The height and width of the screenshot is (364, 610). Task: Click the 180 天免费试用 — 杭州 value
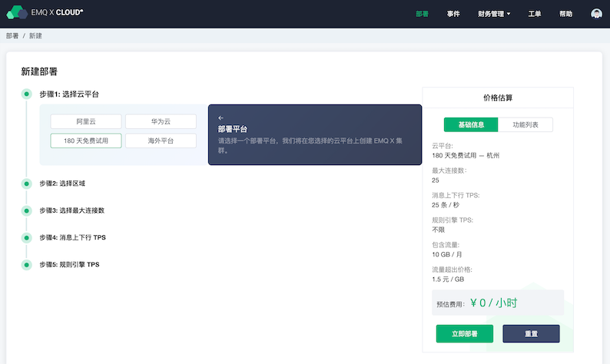click(466, 156)
